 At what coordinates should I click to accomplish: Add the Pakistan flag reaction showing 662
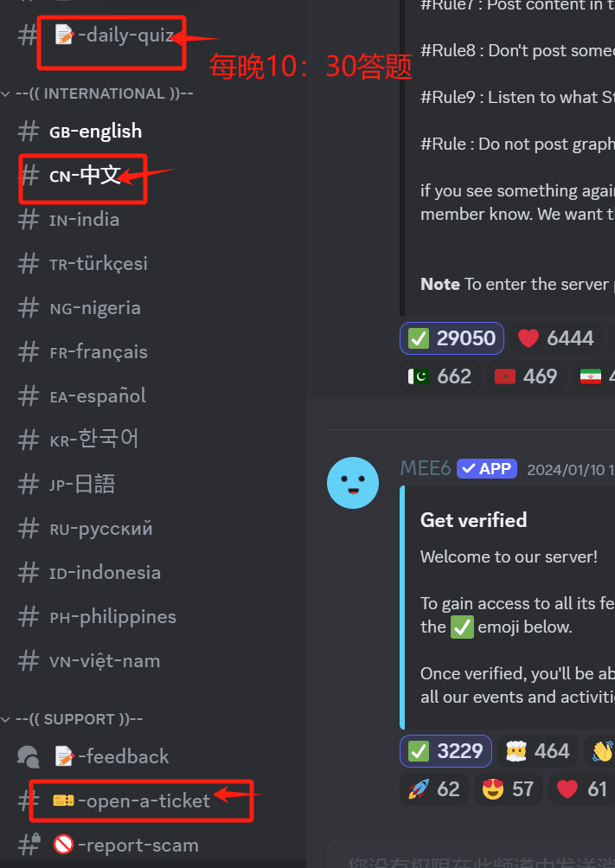coord(439,376)
